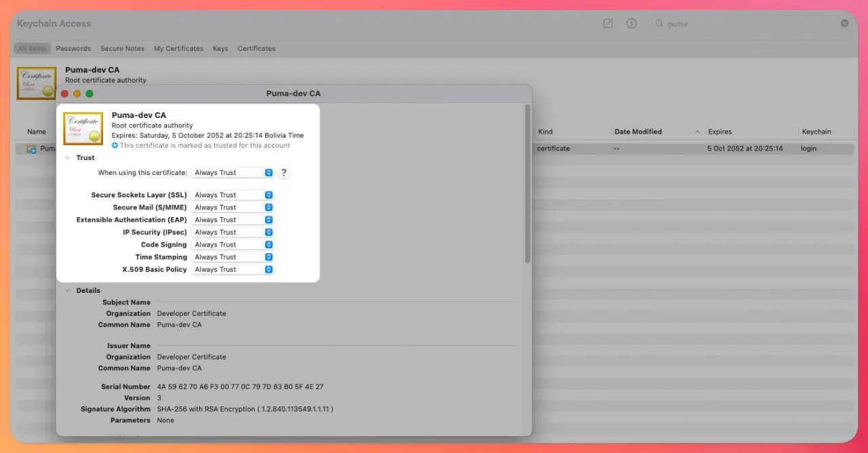Image resolution: width=868 pixels, height=453 pixels.
Task: Open the IP Security (IPsec) trust dropdown
Action: coord(233,232)
